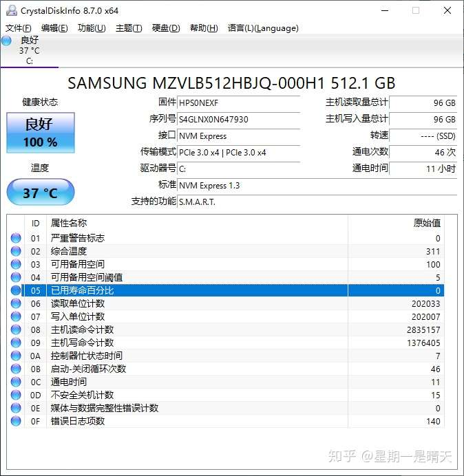Select the 可用备用空间阈值 attribute name
This screenshot has width=464, height=476.
(87, 277)
